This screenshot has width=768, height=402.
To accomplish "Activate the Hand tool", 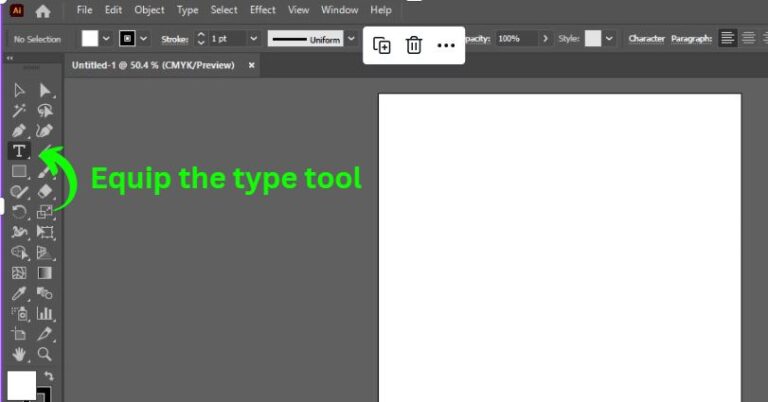I will [x=19, y=354].
